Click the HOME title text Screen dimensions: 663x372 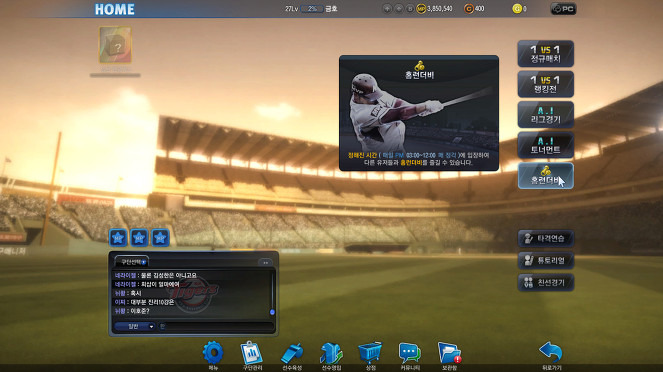115,9
